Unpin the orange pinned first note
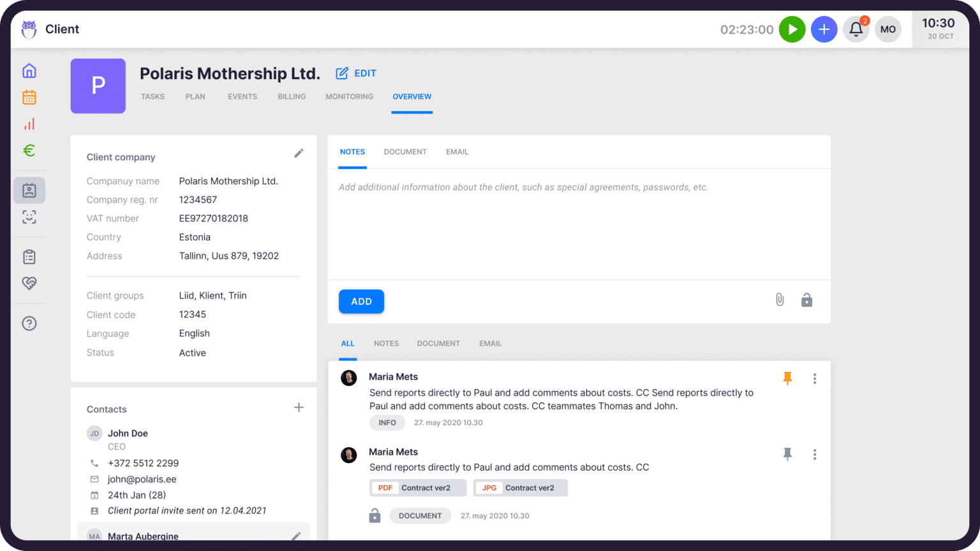The image size is (980, 551). pos(787,378)
